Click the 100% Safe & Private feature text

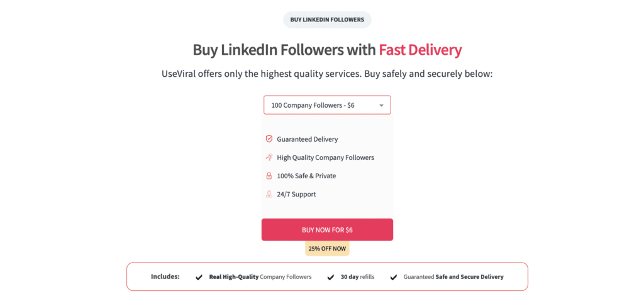pos(306,176)
